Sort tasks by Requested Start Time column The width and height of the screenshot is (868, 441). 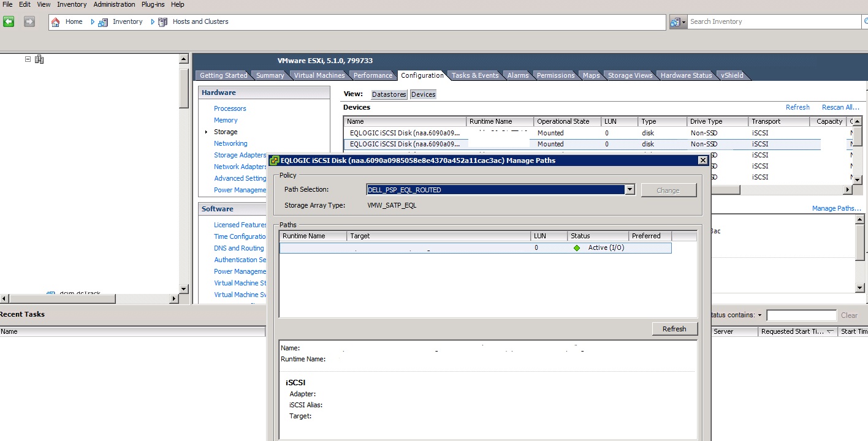coord(798,331)
